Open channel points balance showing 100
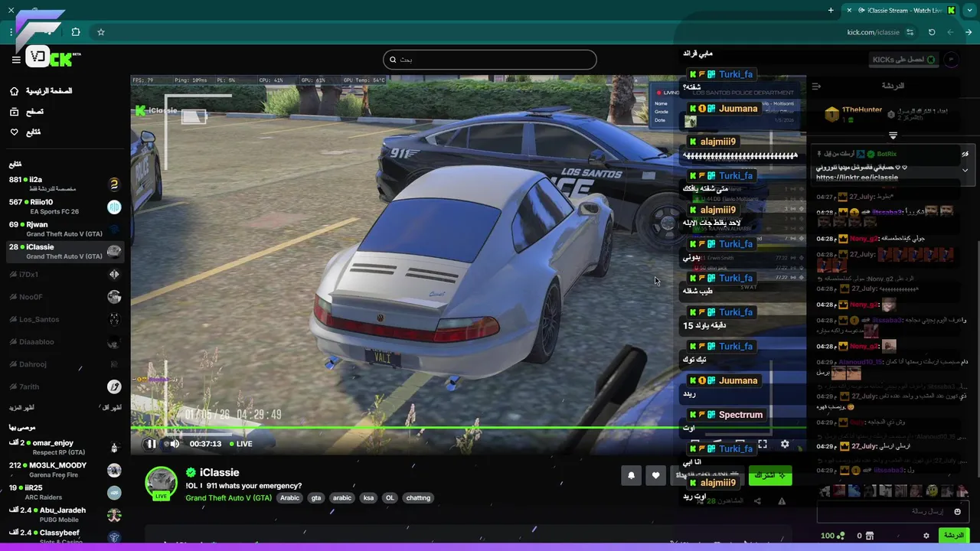980x551 pixels. tap(833, 536)
